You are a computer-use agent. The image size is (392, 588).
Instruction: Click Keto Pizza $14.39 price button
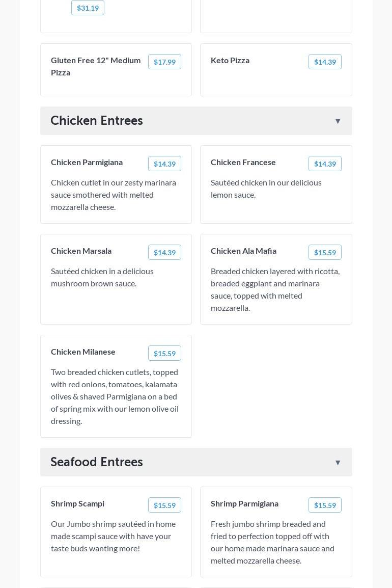pos(325,62)
